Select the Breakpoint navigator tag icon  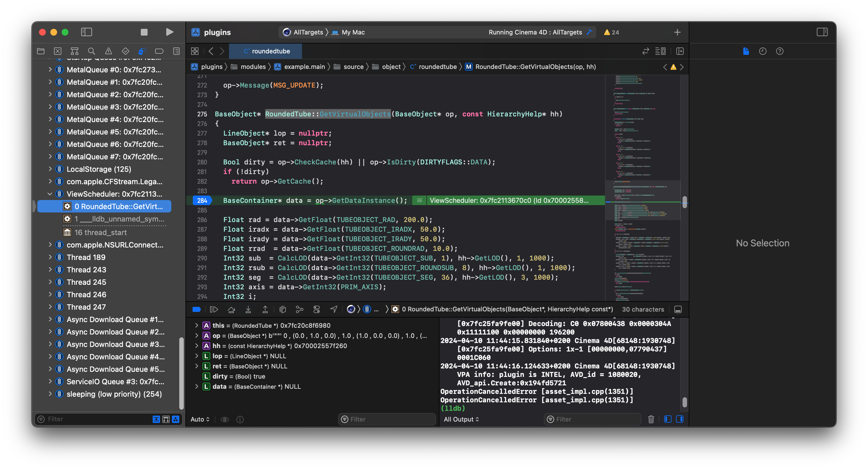[x=159, y=51]
